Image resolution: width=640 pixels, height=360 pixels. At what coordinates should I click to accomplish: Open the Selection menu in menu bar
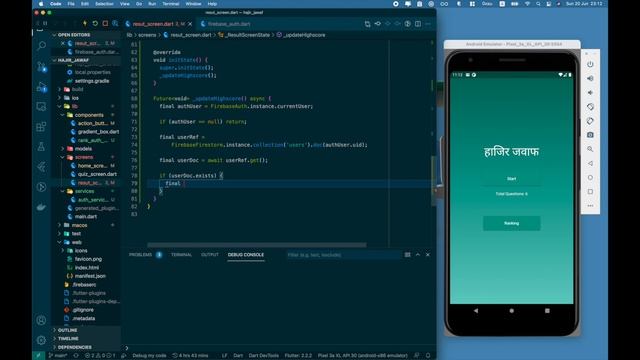pos(104,4)
